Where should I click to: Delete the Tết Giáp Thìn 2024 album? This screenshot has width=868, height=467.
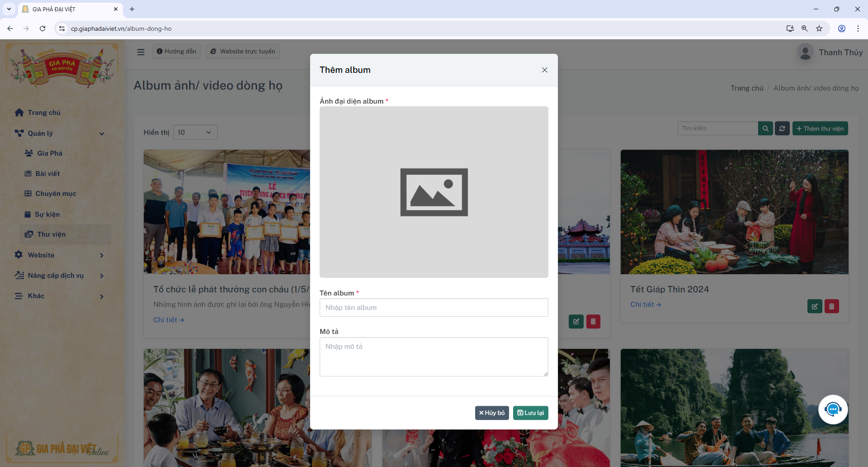(831, 306)
